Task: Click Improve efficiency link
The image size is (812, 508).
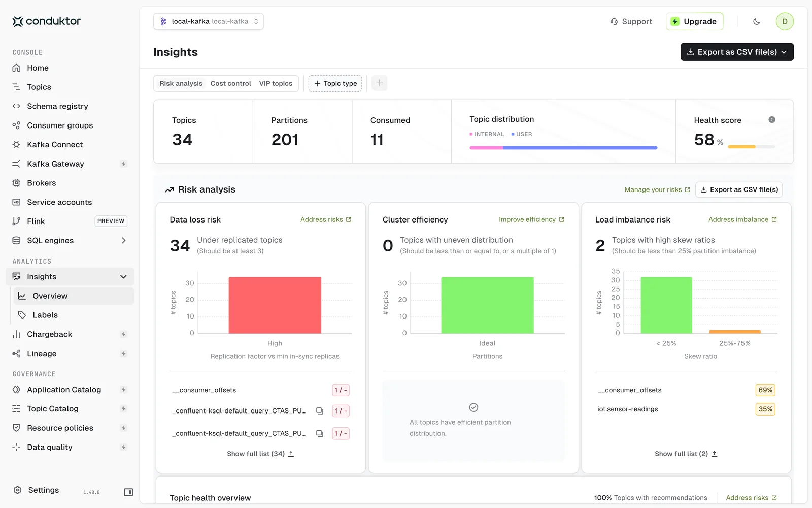Action: click(x=531, y=219)
